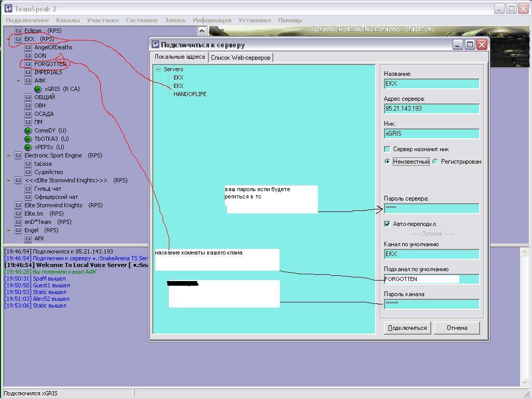This screenshot has height=399, width=532.
Task: Open the Подключение menu
Action: pyautogui.click(x=28, y=20)
